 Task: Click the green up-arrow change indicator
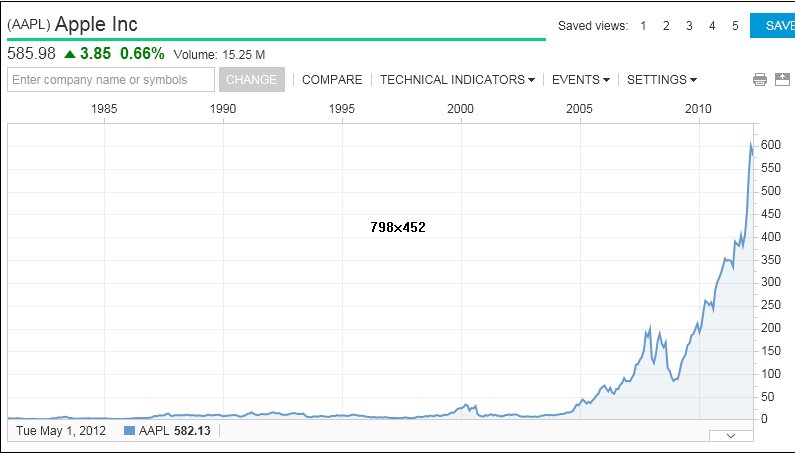coord(70,54)
